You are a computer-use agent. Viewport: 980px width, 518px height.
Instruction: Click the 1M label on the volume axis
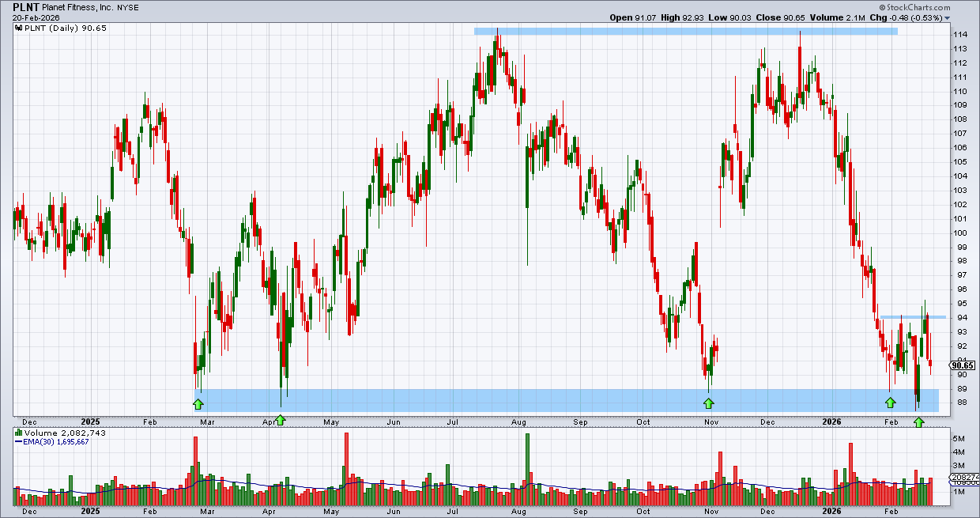[x=959, y=491]
